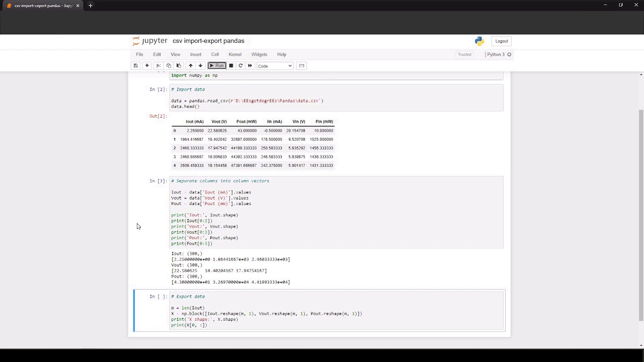Click the Jupyter favicon in browser tab
Viewport: 644px width, 362px height.
[9, 6]
